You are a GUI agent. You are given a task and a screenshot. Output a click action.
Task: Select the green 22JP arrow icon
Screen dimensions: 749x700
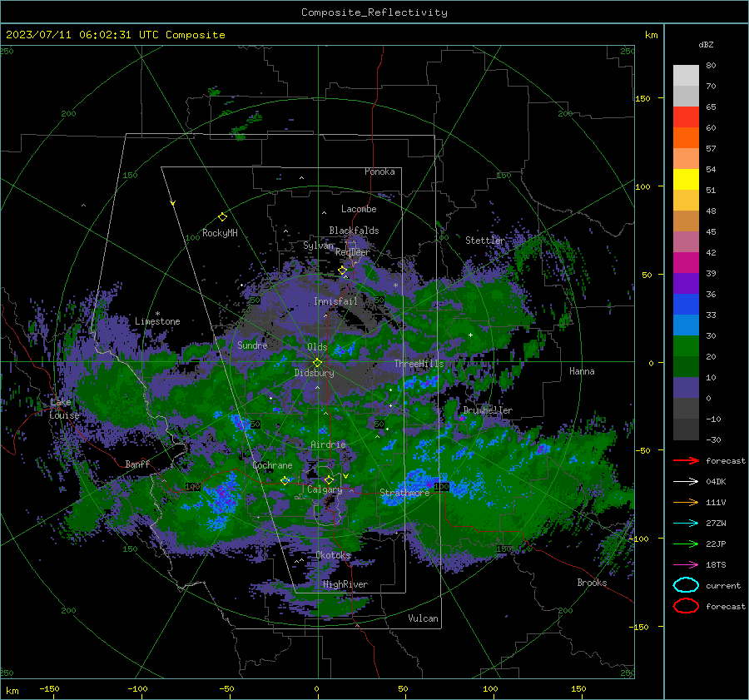click(686, 544)
